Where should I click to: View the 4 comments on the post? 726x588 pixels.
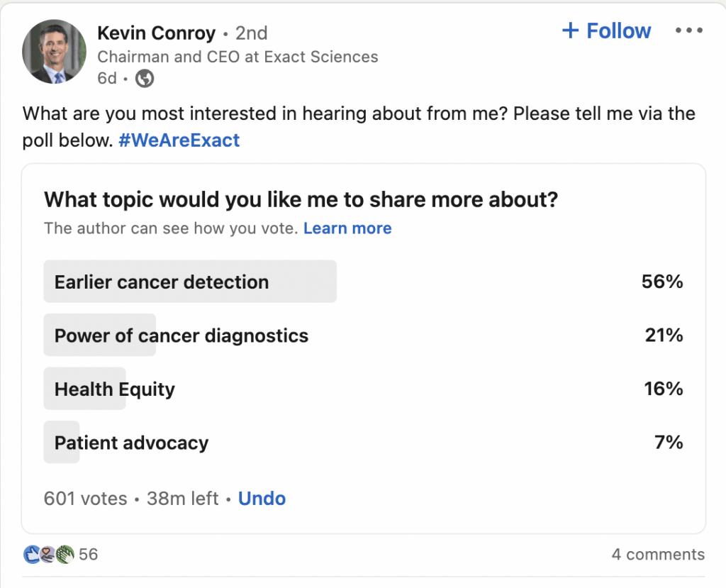pos(659,555)
